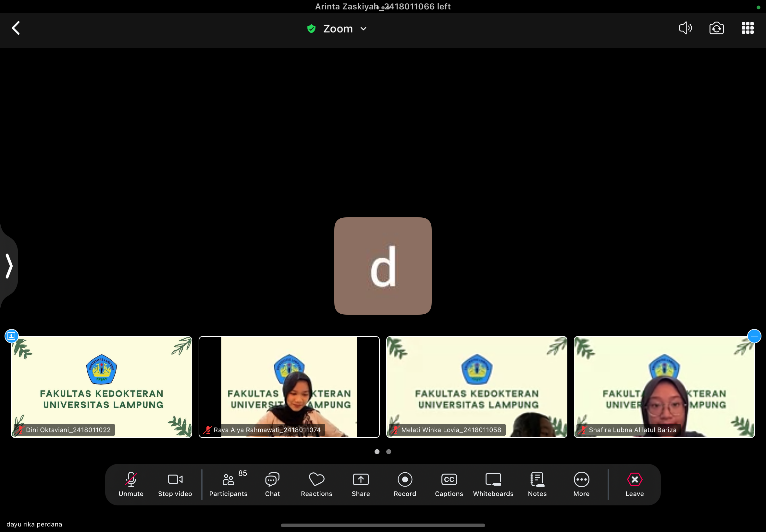Click 'Rava Alya Rahmawati_2418011074' name label

tap(267, 430)
